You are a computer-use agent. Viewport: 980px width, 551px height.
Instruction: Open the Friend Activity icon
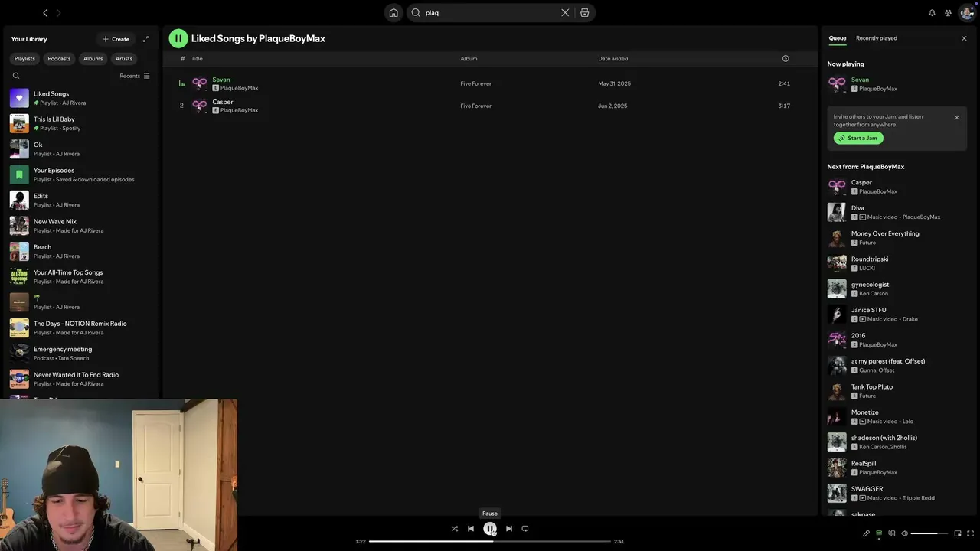click(948, 13)
